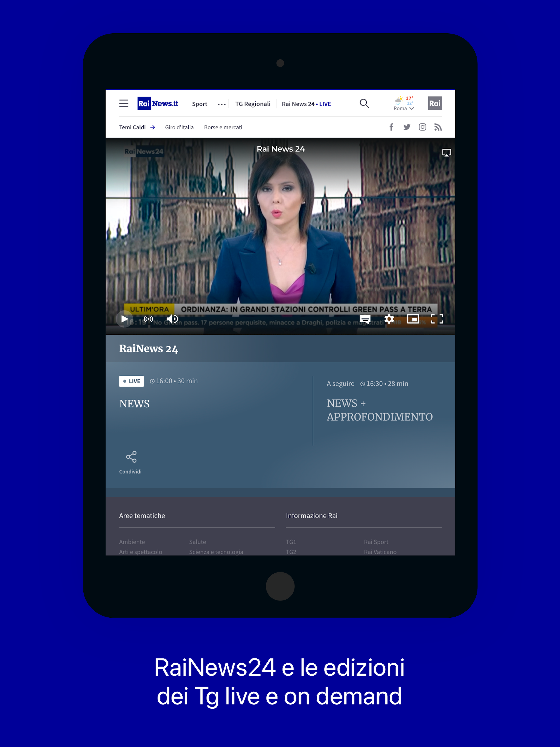Toggle subtitles on the video

click(x=365, y=319)
